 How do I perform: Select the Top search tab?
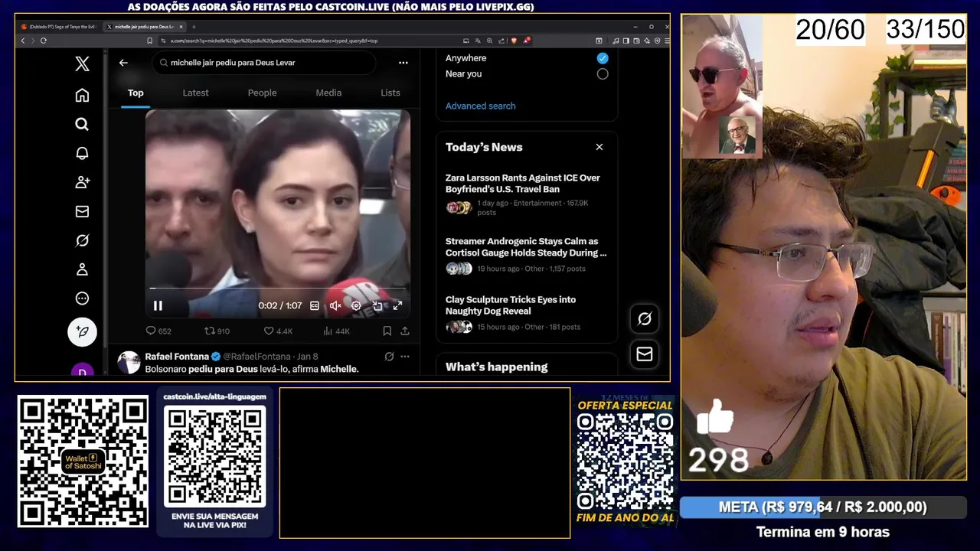click(136, 93)
